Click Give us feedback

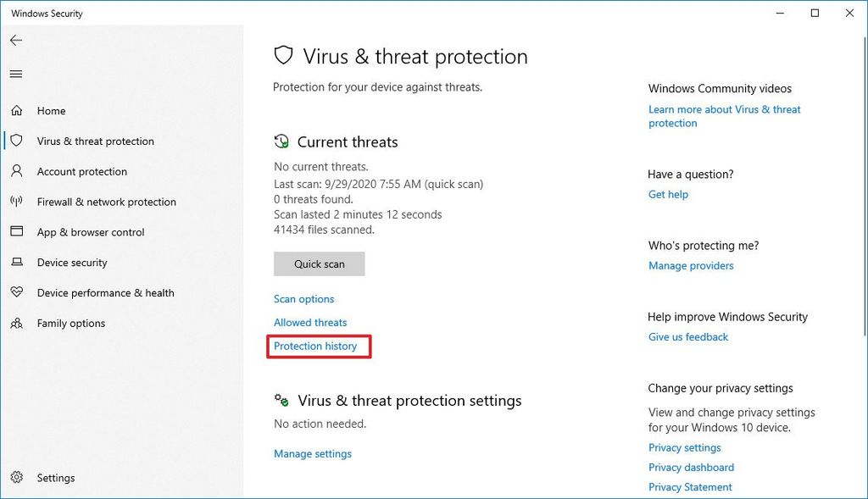pyautogui.click(x=687, y=336)
